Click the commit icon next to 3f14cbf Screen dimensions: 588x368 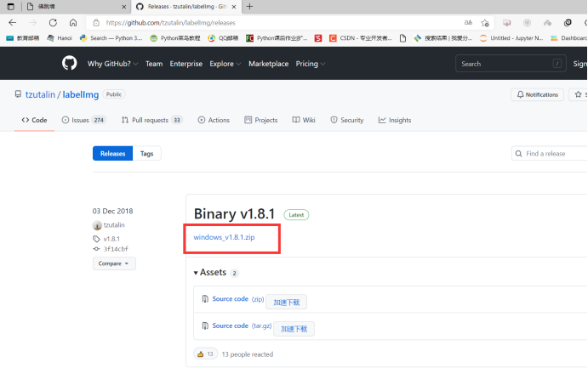[x=96, y=249]
